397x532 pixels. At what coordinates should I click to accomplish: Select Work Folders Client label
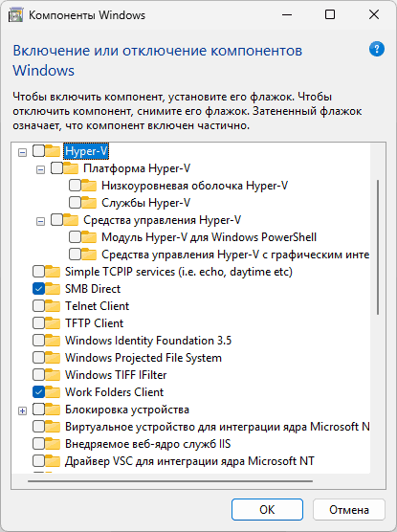click(x=115, y=392)
